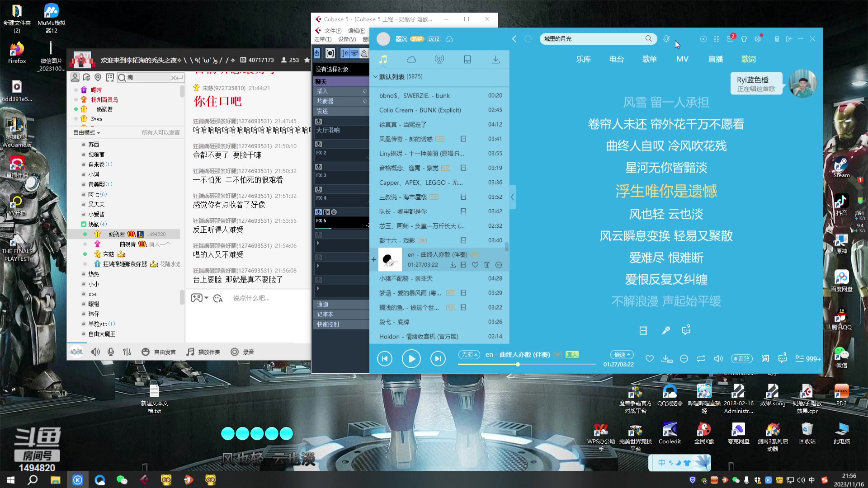Open more options for playing song row

pos(498,265)
